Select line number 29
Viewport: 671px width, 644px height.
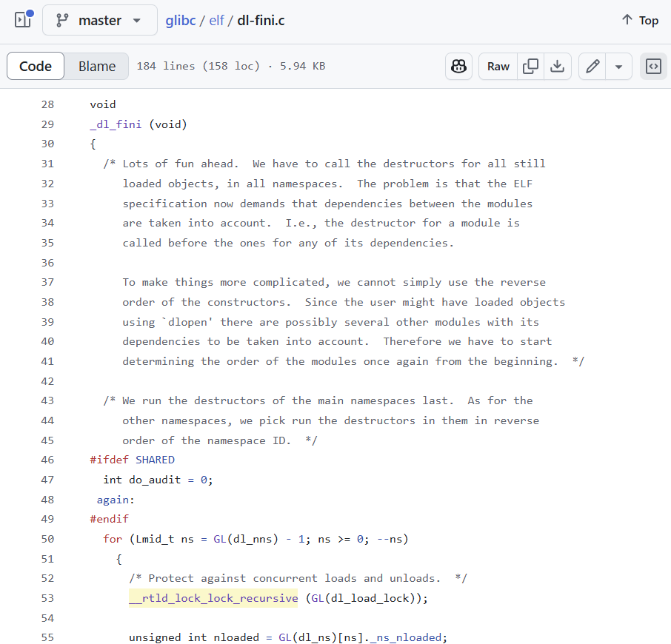pos(47,124)
